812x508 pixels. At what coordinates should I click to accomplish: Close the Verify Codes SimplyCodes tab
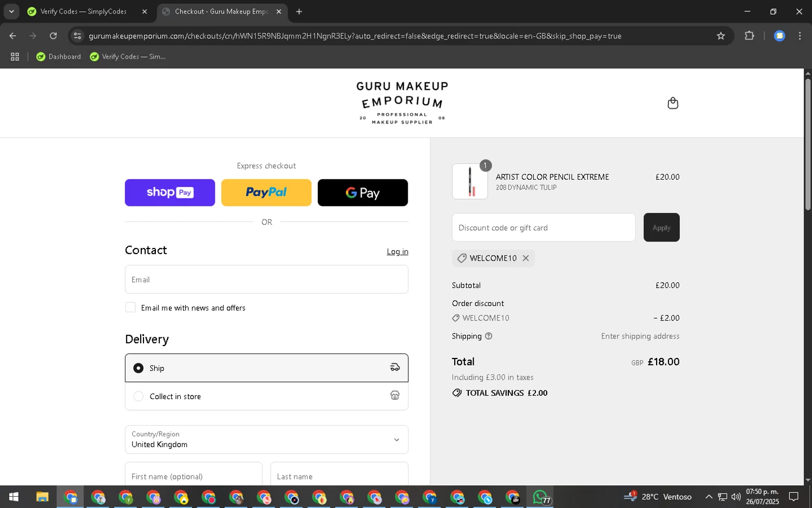tap(145, 11)
